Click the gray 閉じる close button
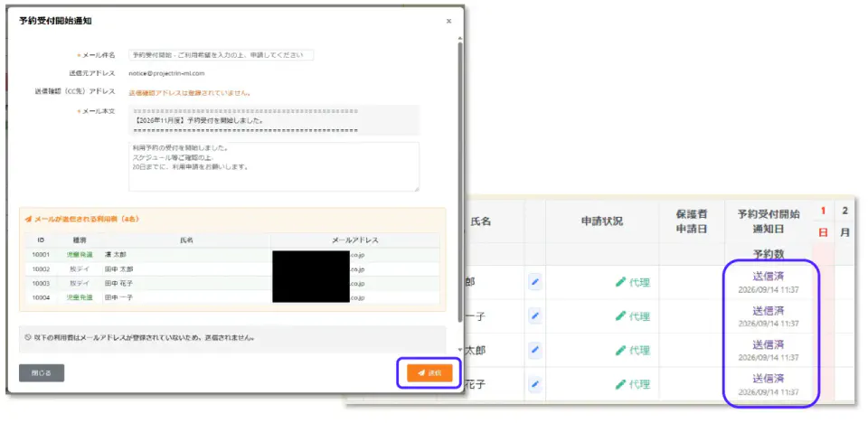868x423 pixels. point(42,373)
